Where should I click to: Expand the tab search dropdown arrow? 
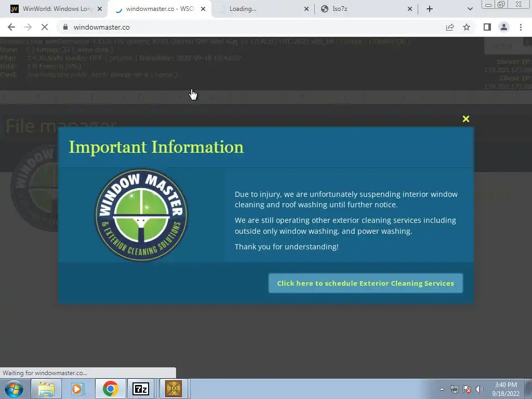(x=470, y=9)
